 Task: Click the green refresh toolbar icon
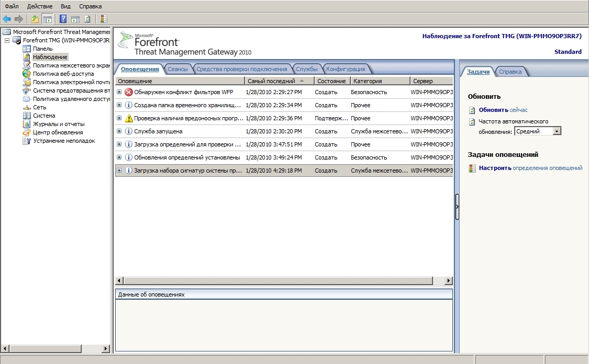click(87, 19)
